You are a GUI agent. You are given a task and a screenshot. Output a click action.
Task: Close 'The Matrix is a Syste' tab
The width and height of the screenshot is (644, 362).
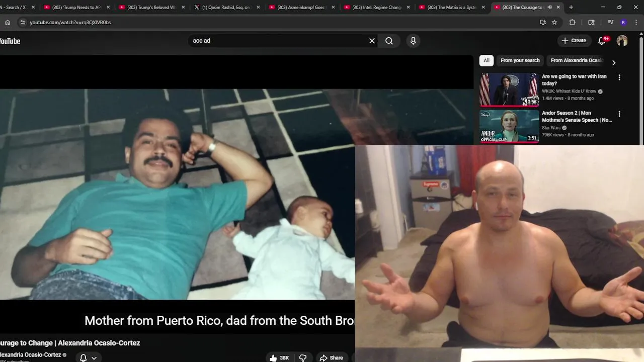pos(483,8)
